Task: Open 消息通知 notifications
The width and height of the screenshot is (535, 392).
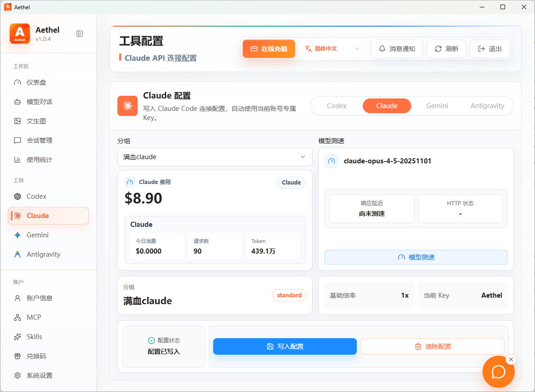Action: [x=397, y=49]
